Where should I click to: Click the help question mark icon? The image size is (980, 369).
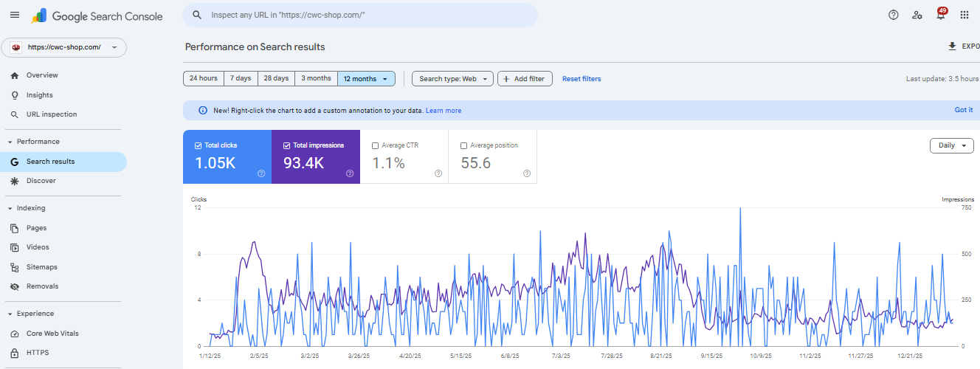point(894,15)
